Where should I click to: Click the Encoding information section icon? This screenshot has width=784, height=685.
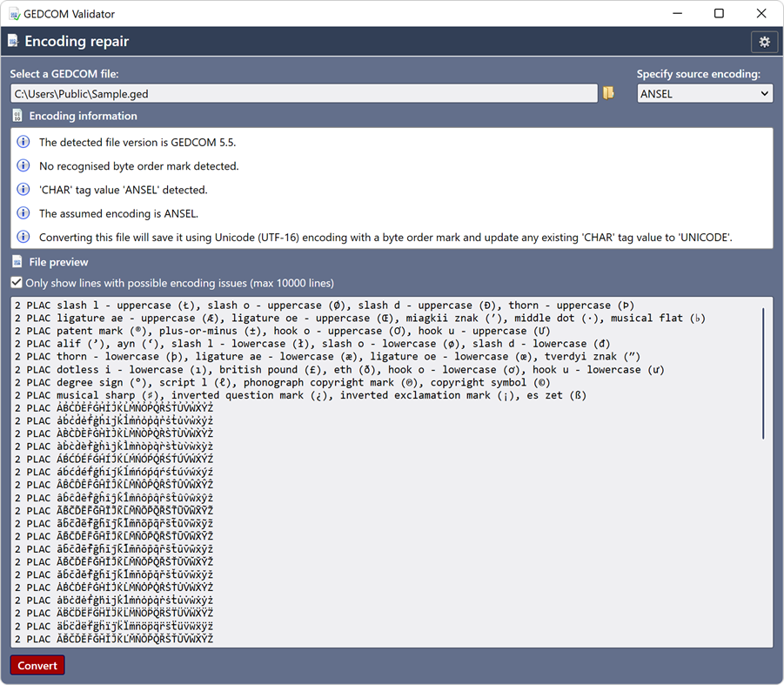tap(17, 115)
